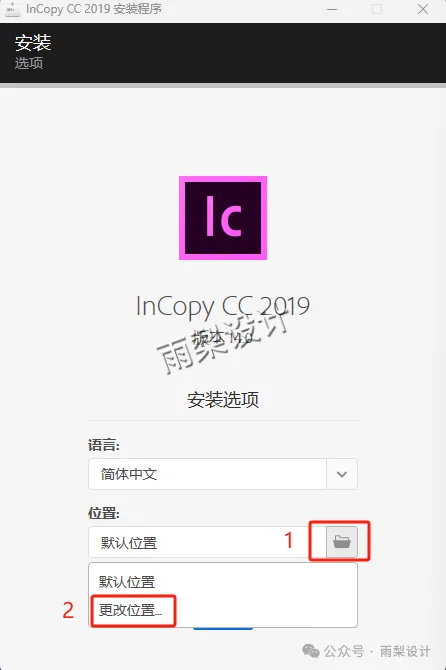Viewport: 446px width, 670px height.
Task: Click the pink InCopy Ic logo
Action: 223,218
